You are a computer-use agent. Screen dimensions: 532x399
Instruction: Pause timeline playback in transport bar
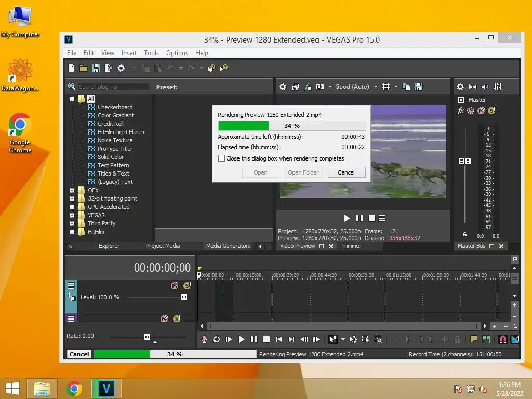pyautogui.click(x=254, y=339)
